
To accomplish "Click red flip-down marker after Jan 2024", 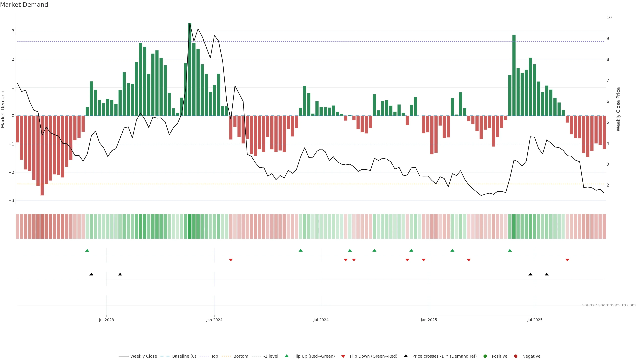I will pyautogui.click(x=231, y=260).
